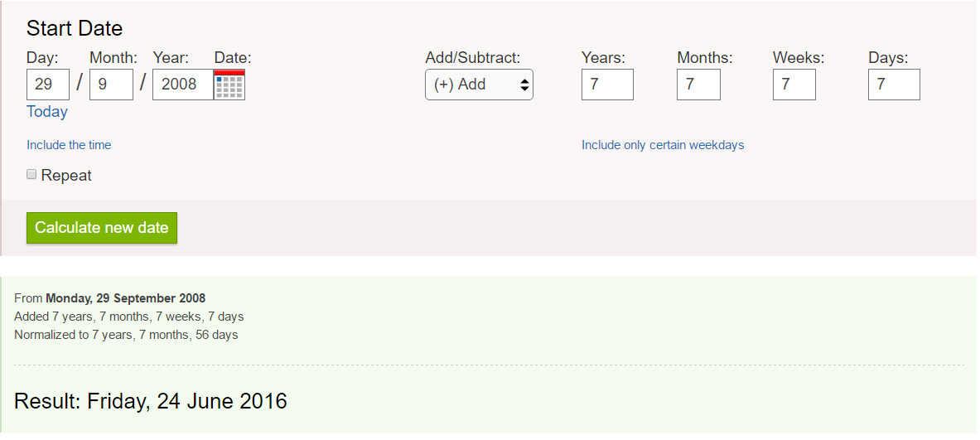Click the Include the time link

(69, 145)
